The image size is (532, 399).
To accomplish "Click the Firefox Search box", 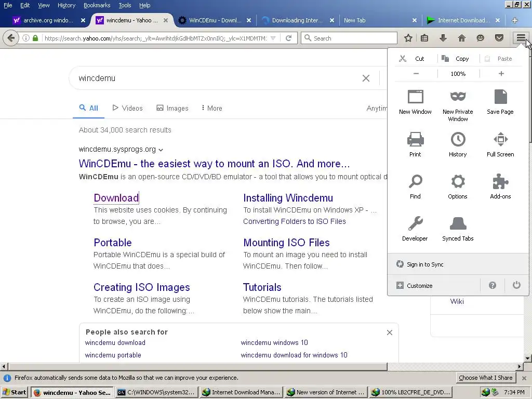I will coord(349,38).
